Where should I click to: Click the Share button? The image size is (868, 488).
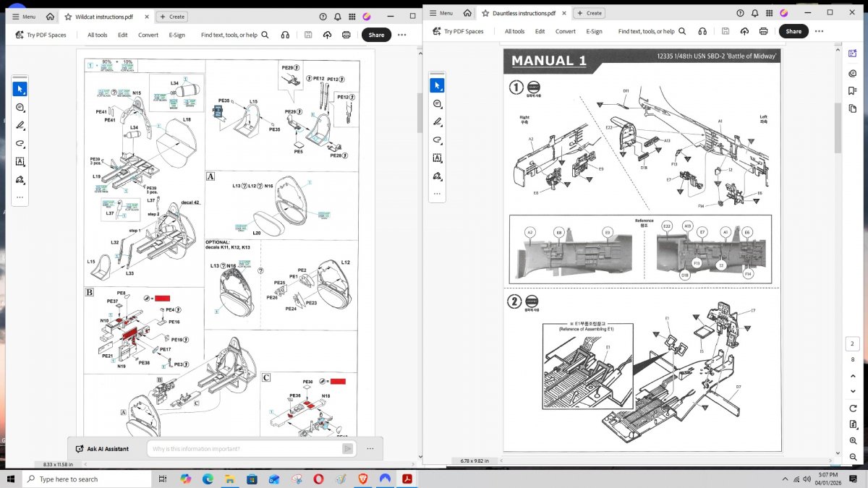coord(376,34)
